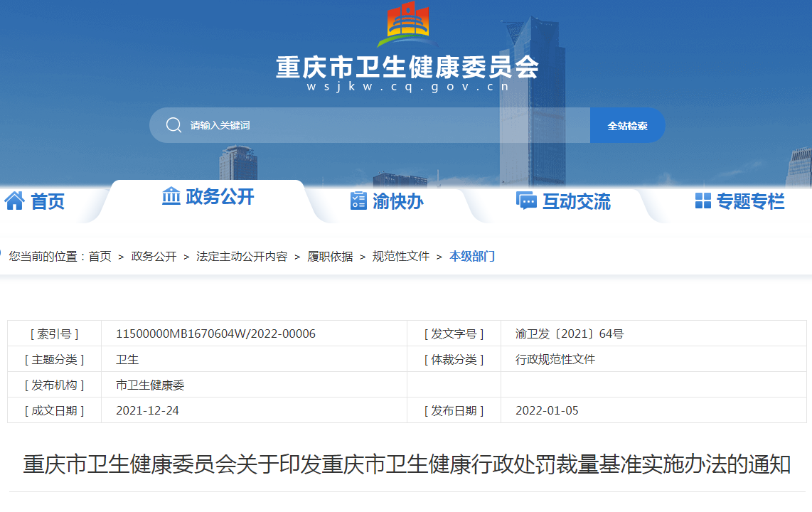Click the [ 体裁分类 ] label cell

[454, 359]
